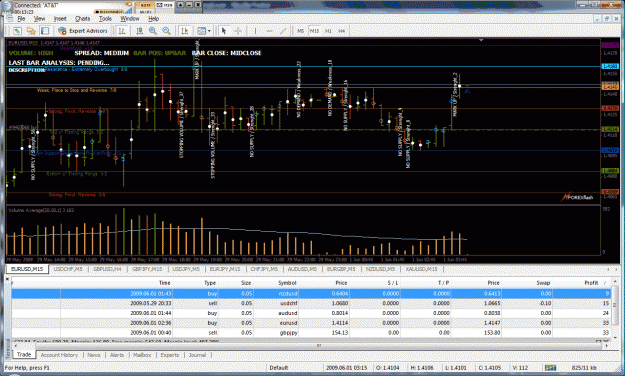
Task: Switch to H4 timeframe
Action: pos(342,31)
